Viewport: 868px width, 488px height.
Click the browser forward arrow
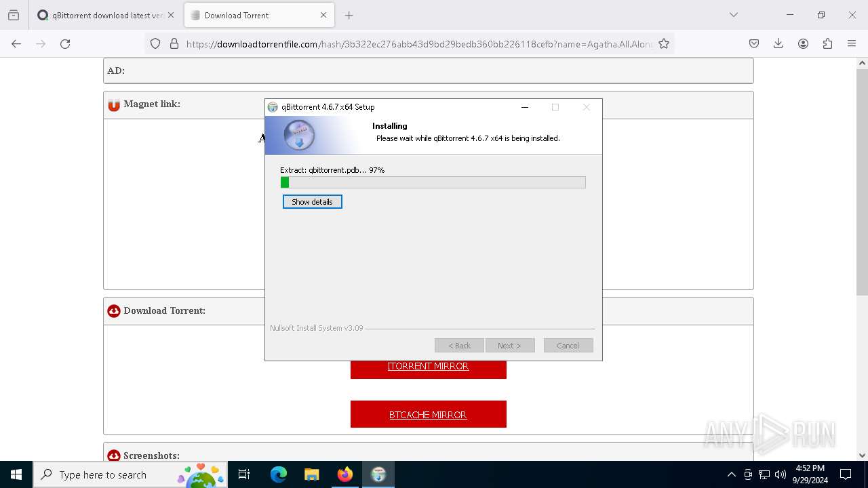point(41,43)
